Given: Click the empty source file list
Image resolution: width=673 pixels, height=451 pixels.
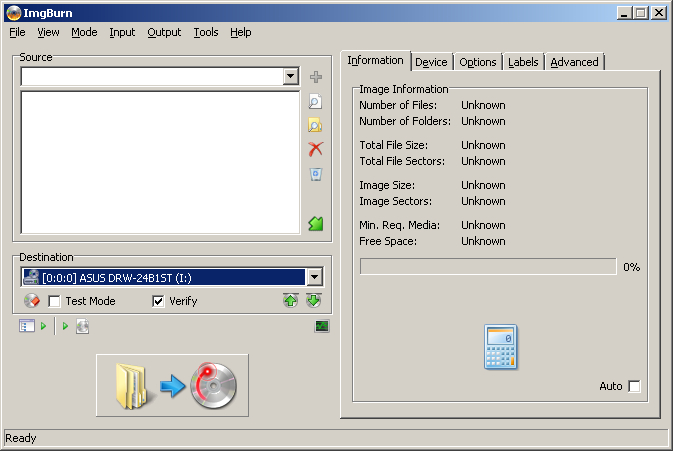Looking at the screenshot, I should 160,162.
